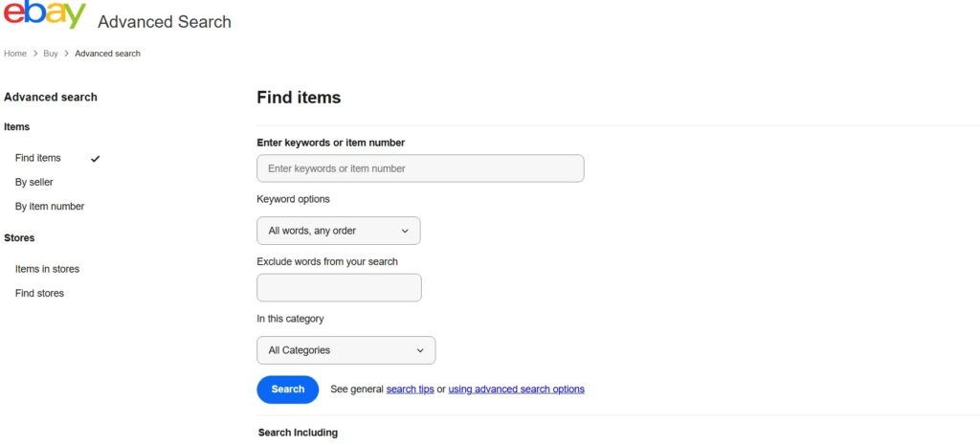Click the chevron arrow in Keyword options box
Viewport: 980px width, 445px height.
click(x=404, y=231)
